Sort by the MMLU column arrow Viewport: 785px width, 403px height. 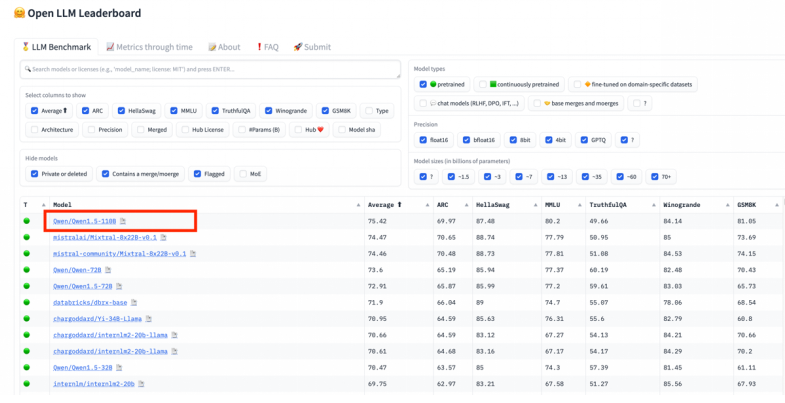[x=579, y=205]
